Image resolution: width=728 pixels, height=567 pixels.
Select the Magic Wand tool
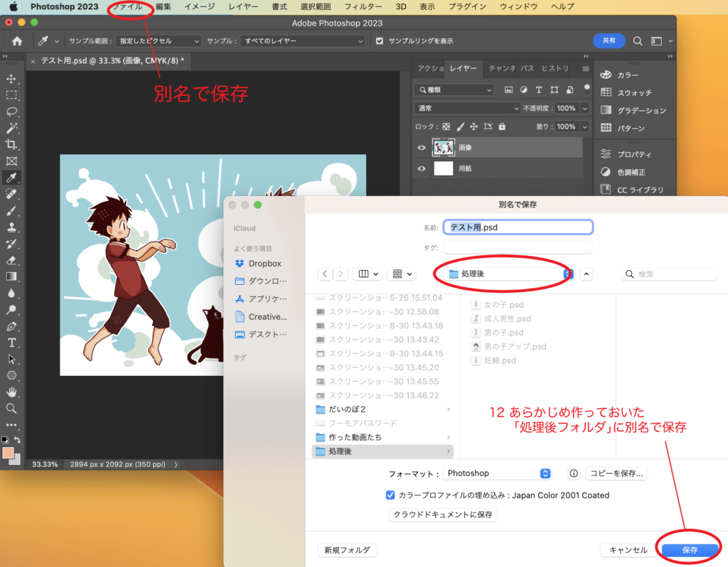point(11,128)
